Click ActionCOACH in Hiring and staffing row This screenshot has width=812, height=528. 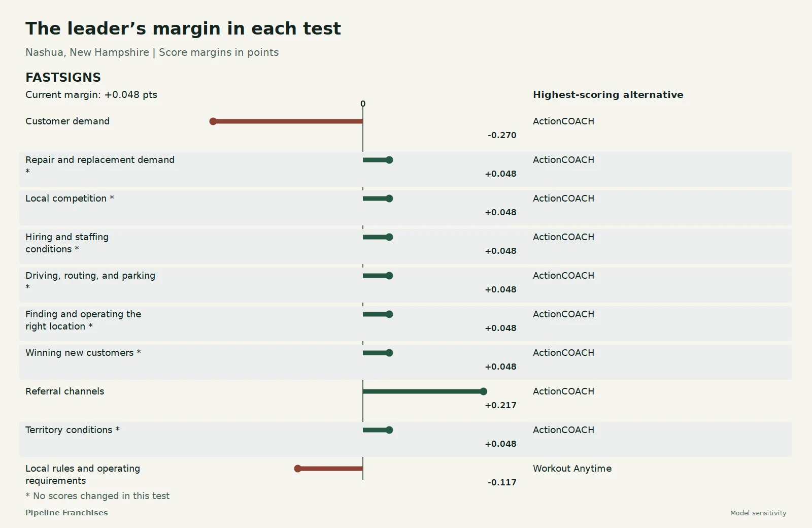[563, 237]
